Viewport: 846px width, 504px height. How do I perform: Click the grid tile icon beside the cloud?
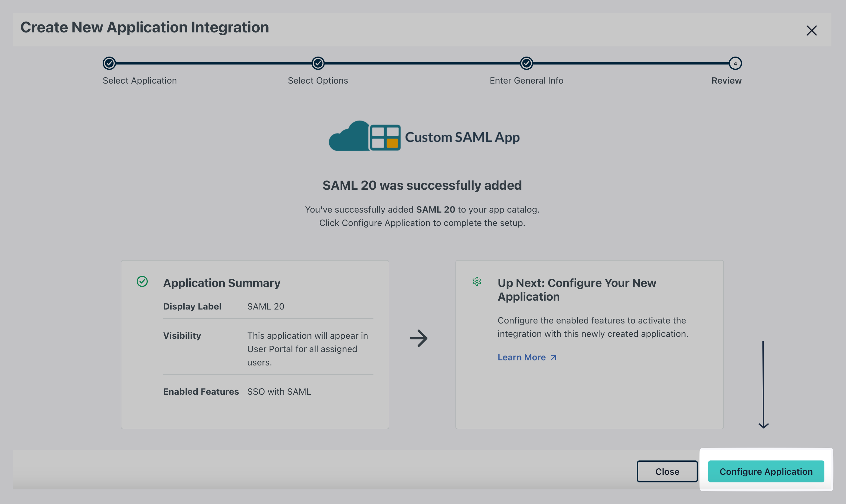click(x=385, y=137)
